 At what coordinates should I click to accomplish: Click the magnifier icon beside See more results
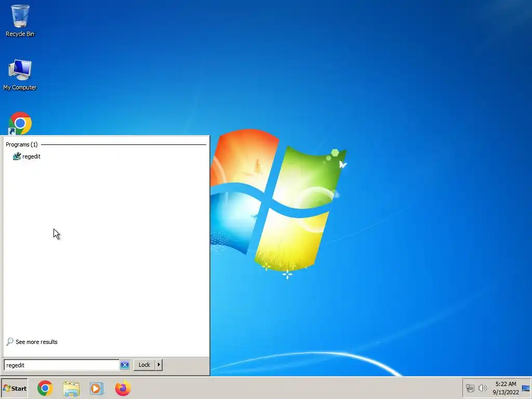click(x=10, y=341)
